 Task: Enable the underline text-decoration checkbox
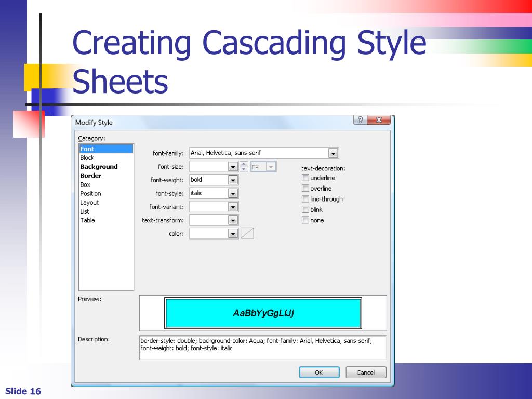click(305, 178)
